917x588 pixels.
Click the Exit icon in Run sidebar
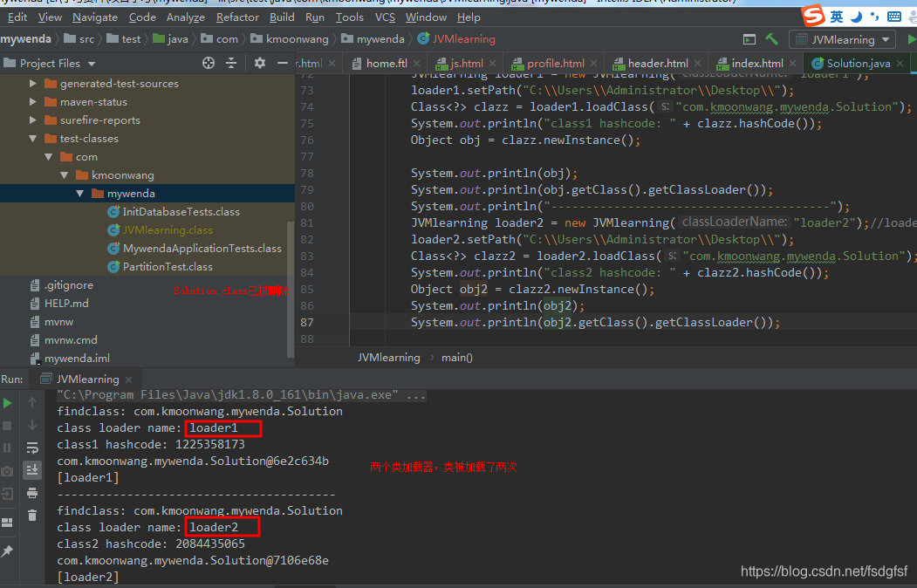click(8, 494)
